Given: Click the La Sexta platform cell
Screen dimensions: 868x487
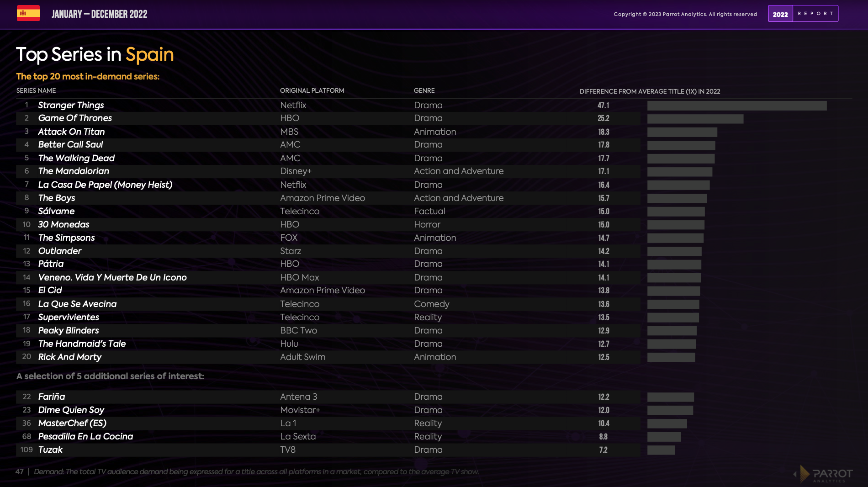Looking at the screenshot, I should tap(298, 436).
